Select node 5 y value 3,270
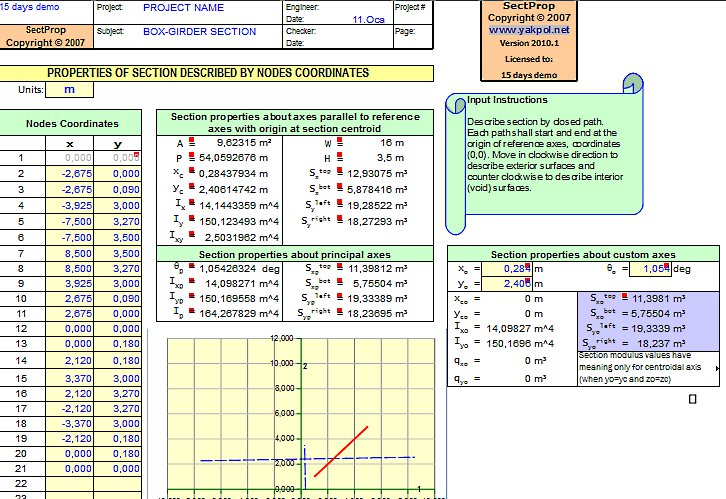 118,221
